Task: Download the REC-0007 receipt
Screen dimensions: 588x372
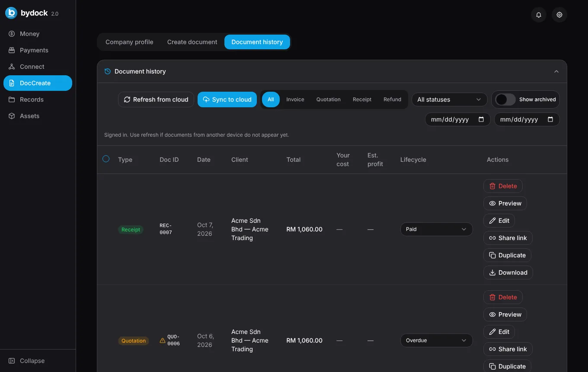Action: 508,273
